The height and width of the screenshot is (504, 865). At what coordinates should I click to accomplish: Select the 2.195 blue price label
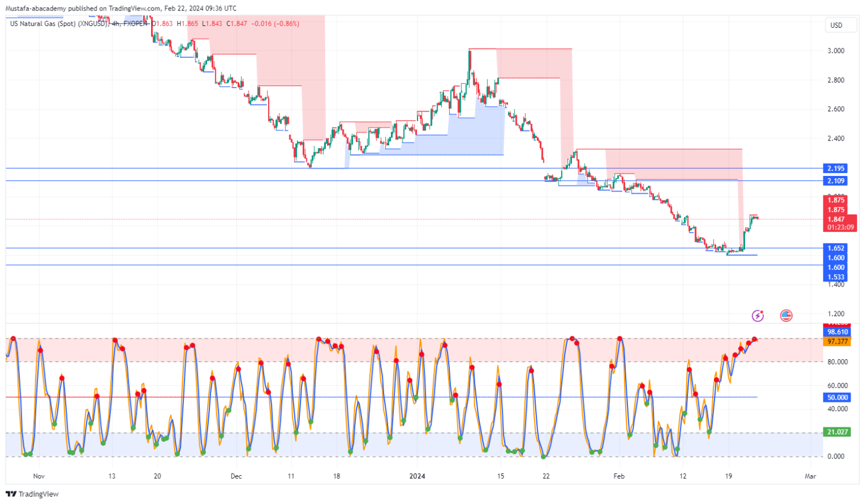coord(836,168)
